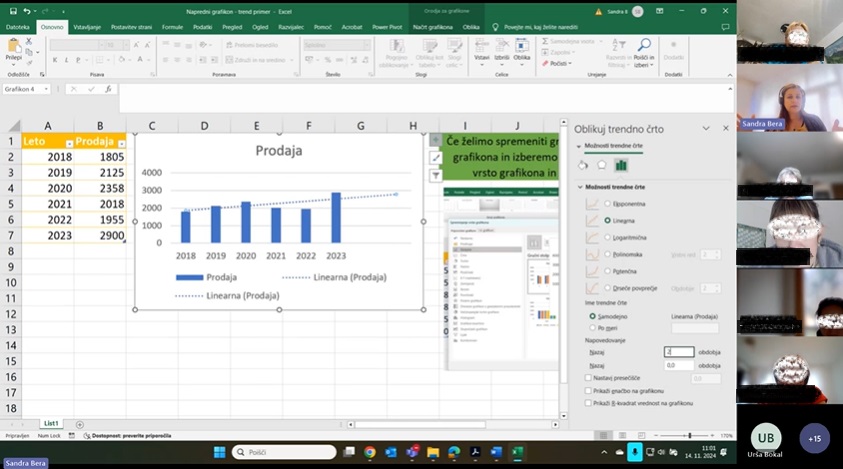Screen dimensions: 843x469
Task: Click the zoom slider in status bar
Action: coord(689,436)
